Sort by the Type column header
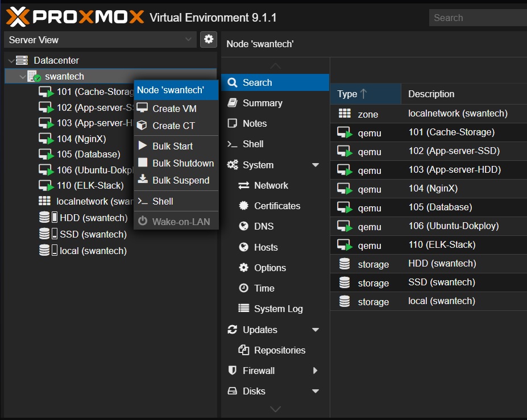The height and width of the screenshot is (420, 527). (x=366, y=94)
